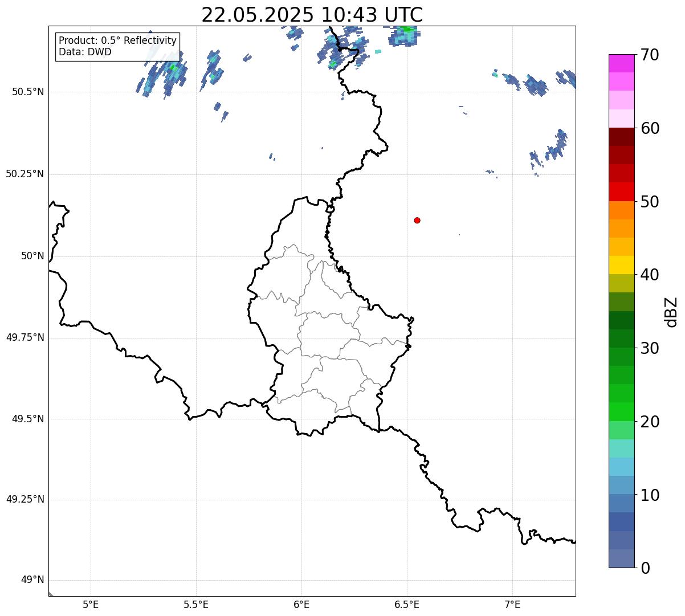
Task: Click the 49.75°N latitude label
Action: (25, 337)
